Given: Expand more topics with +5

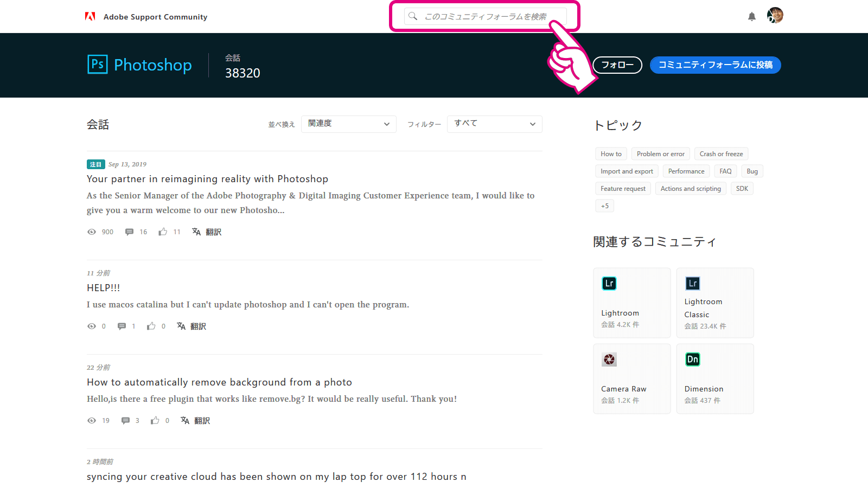Looking at the screenshot, I should 605,206.
